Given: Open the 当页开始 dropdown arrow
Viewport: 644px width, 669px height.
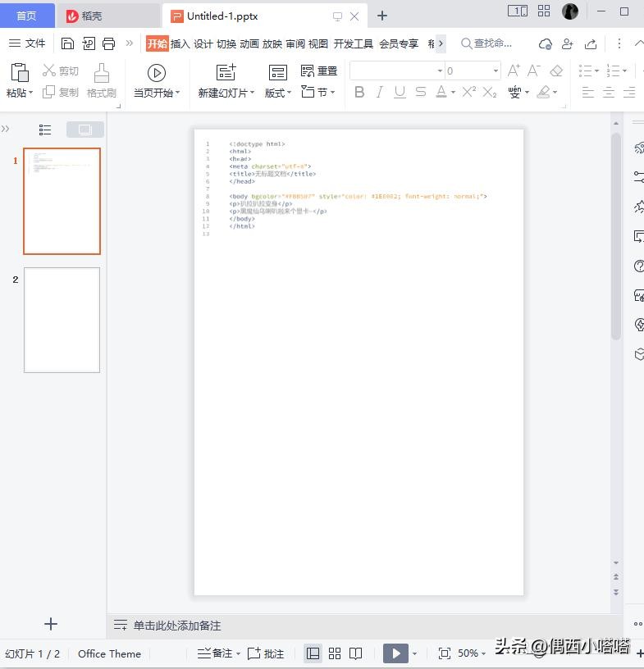Looking at the screenshot, I should click(x=178, y=93).
